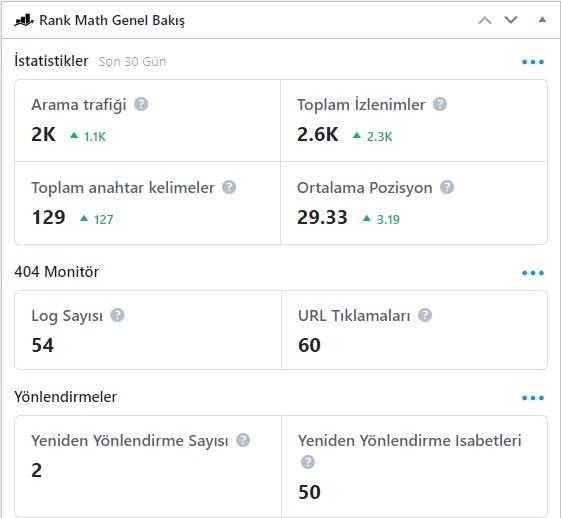Click the URL Tıklamaları value 60
The image size is (561, 518).
[309, 345]
